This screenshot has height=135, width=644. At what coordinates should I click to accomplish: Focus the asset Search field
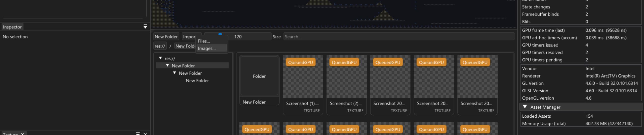pos(398,36)
